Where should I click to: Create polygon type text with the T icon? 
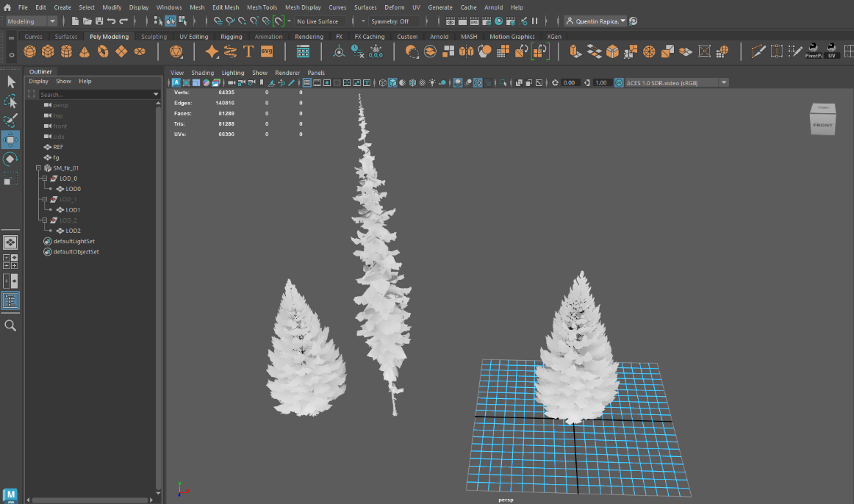tap(248, 51)
